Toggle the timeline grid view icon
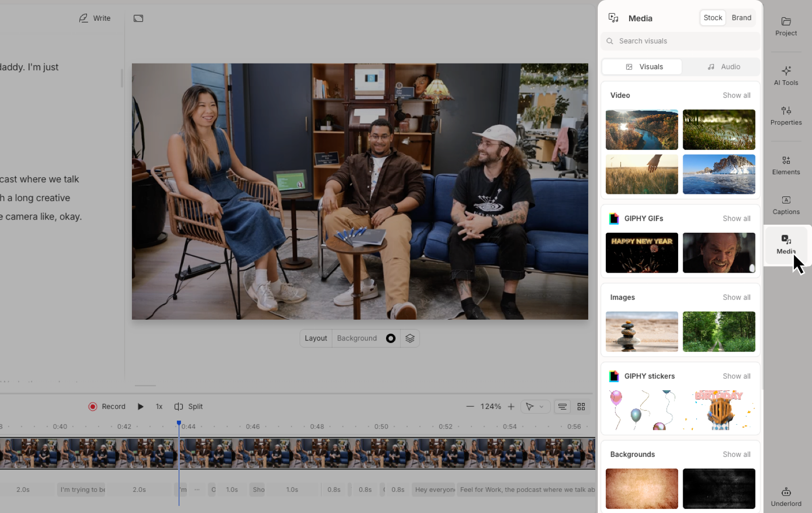This screenshot has height=513, width=812. click(581, 406)
